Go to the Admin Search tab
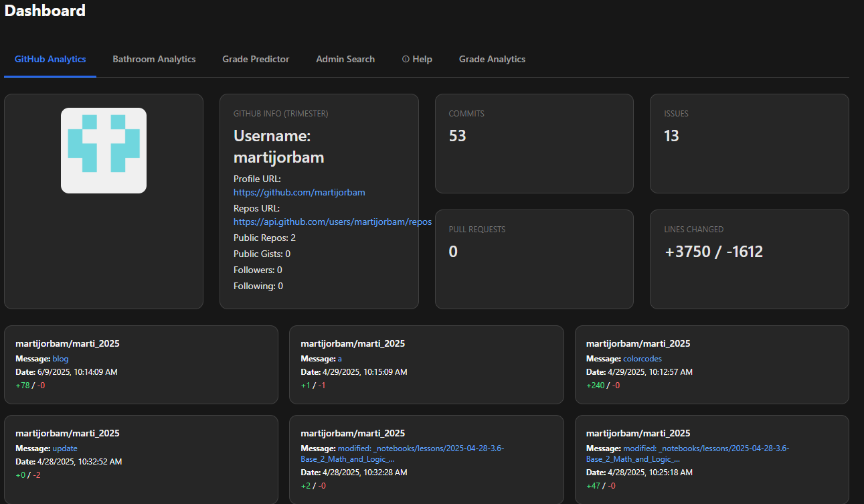This screenshot has height=504, width=864. (345, 59)
